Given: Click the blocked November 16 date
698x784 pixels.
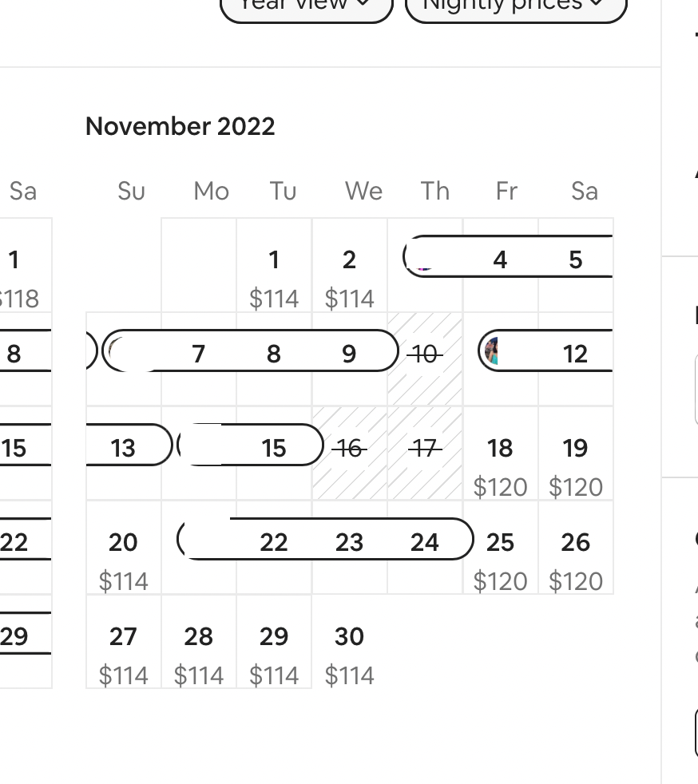Looking at the screenshot, I should 349,452.
